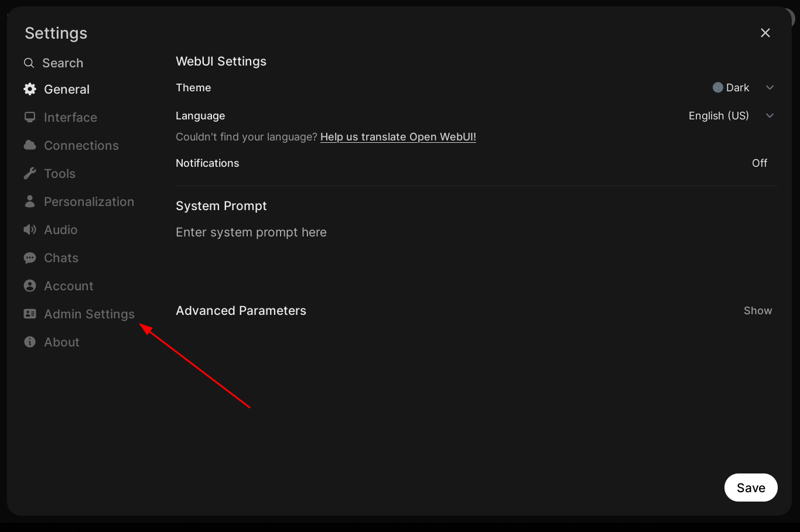Click the chat bubble icon for Chats
The width and height of the screenshot is (800, 532).
click(x=30, y=258)
